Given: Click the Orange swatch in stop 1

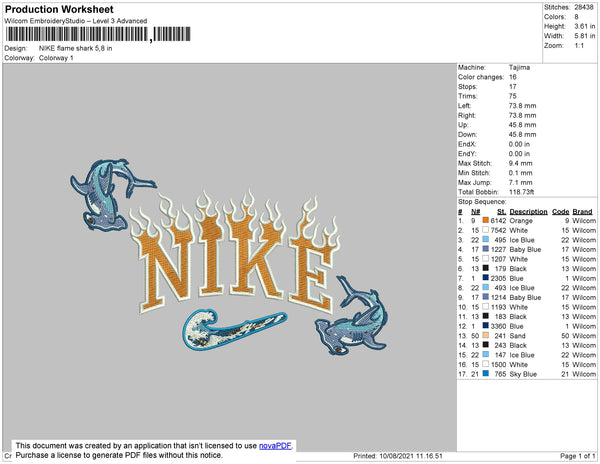Looking at the screenshot, I should [x=486, y=220].
